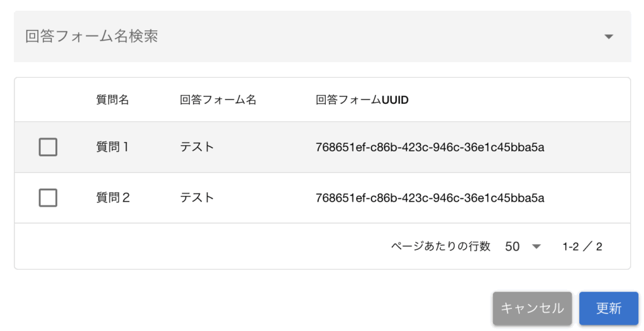Click the 回答フォームUUID column header

(x=362, y=100)
